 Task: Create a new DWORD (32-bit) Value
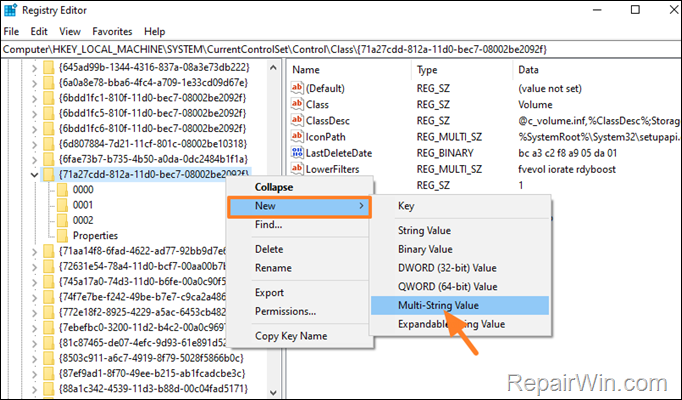(x=461, y=268)
